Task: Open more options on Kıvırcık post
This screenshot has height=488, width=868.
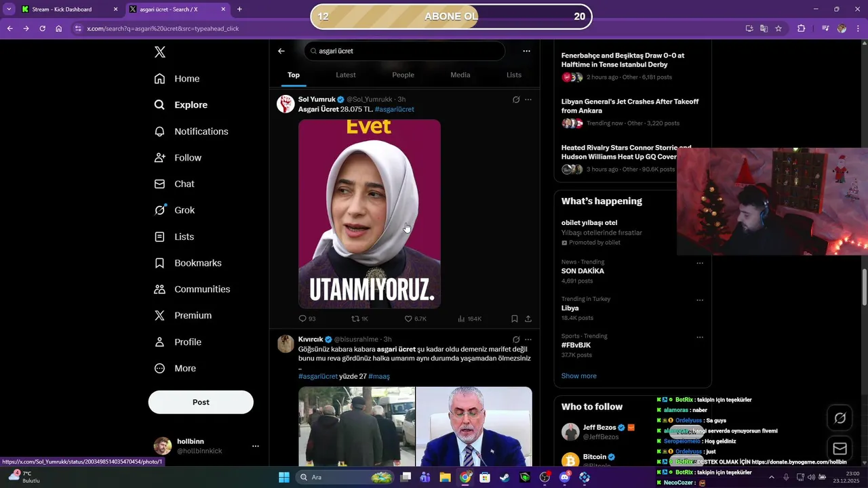Action: (528, 340)
